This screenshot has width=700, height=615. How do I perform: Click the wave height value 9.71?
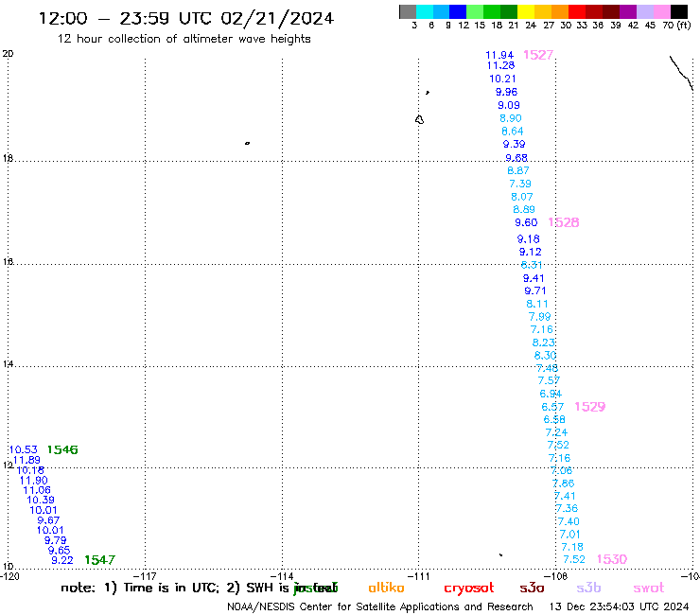click(x=535, y=291)
